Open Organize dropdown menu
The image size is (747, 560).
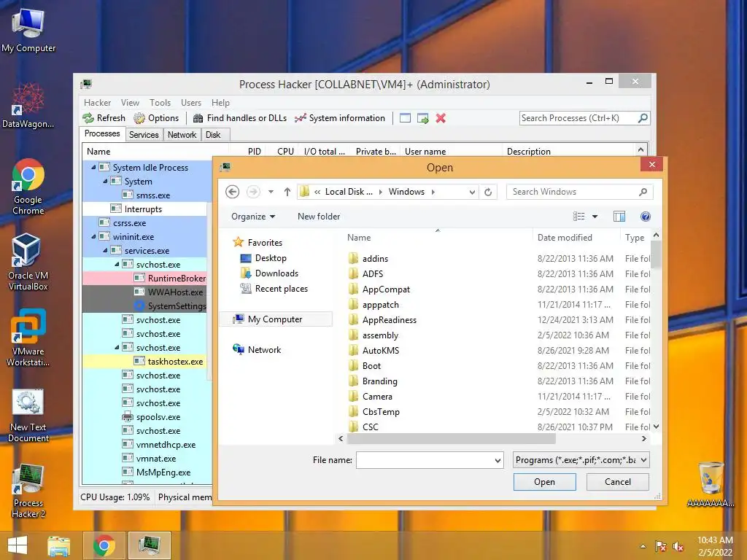253,217
